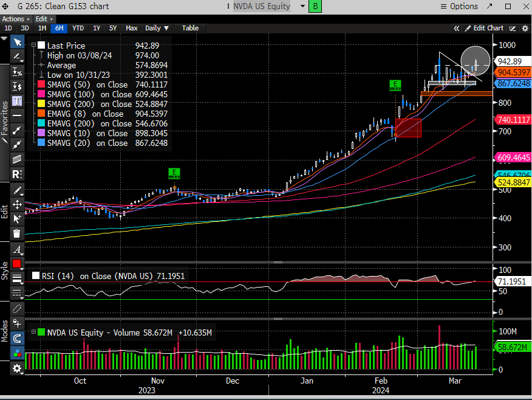
Task: Switch to the Max range tab
Action: (x=132, y=28)
